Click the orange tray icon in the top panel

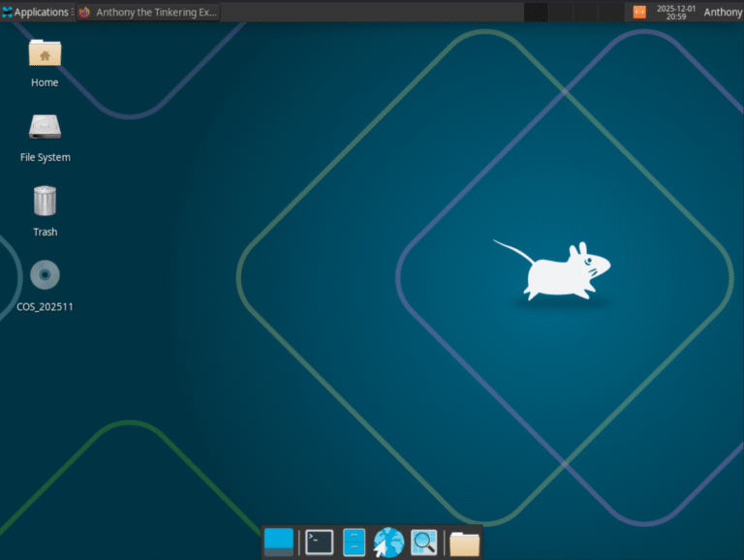pyautogui.click(x=639, y=12)
